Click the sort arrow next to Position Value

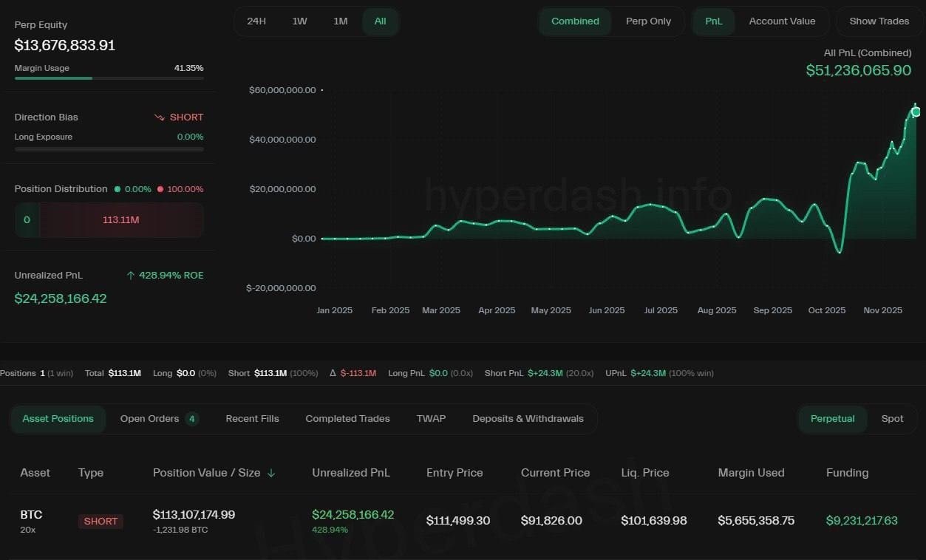[x=271, y=473]
